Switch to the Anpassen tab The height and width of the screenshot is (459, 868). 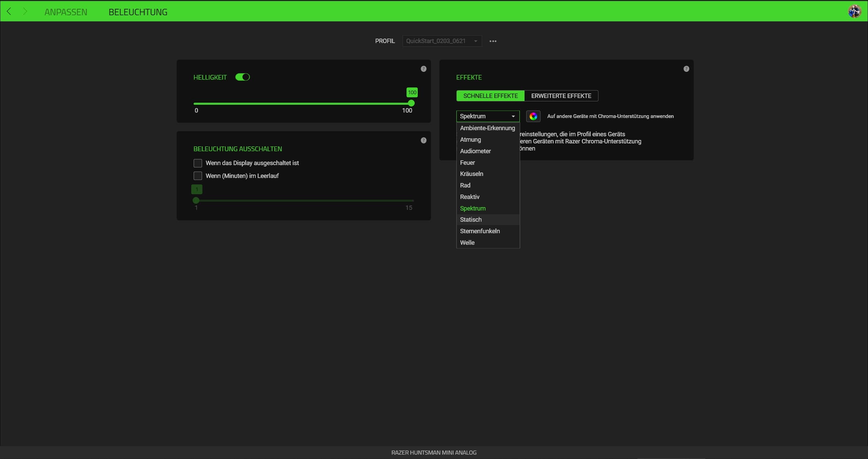tap(66, 12)
